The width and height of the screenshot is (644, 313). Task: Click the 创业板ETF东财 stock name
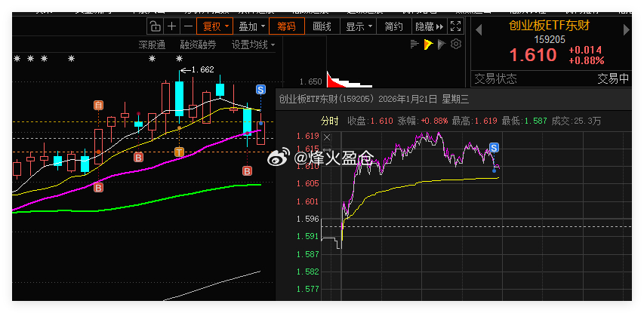click(x=549, y=26)
